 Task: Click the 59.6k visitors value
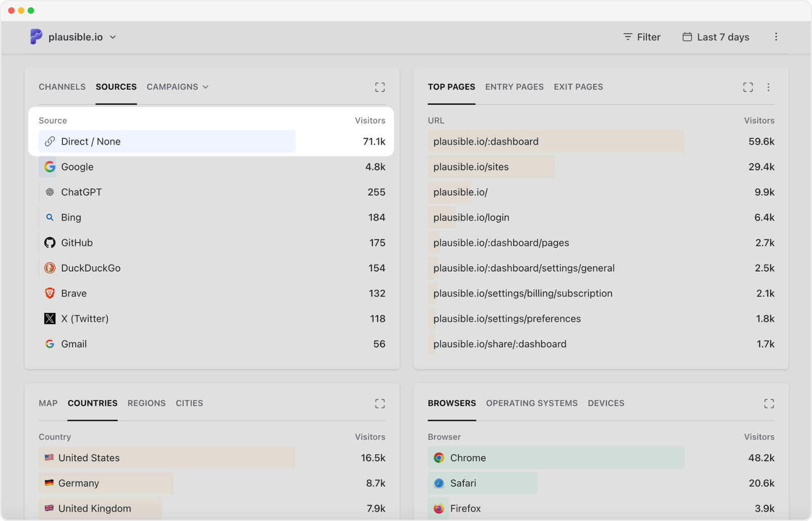click(x=761, y=142)
